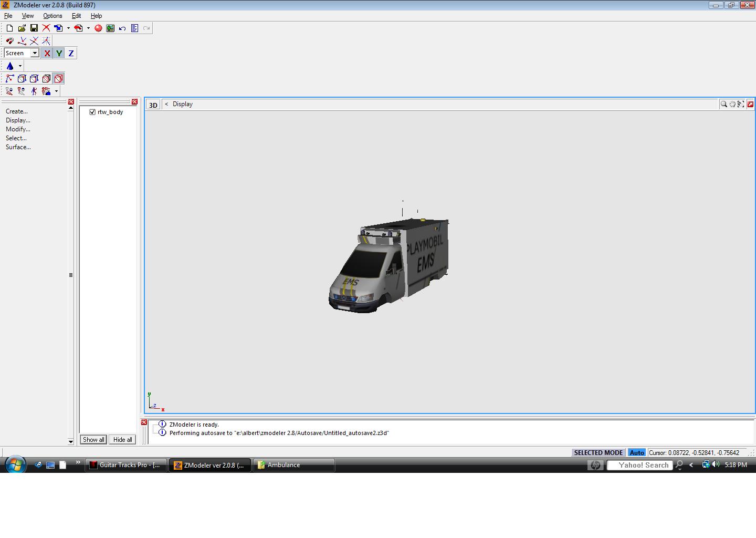Click the first selection arrows icon bottom toolbar

pyautogui.click(x=9, y=91)
